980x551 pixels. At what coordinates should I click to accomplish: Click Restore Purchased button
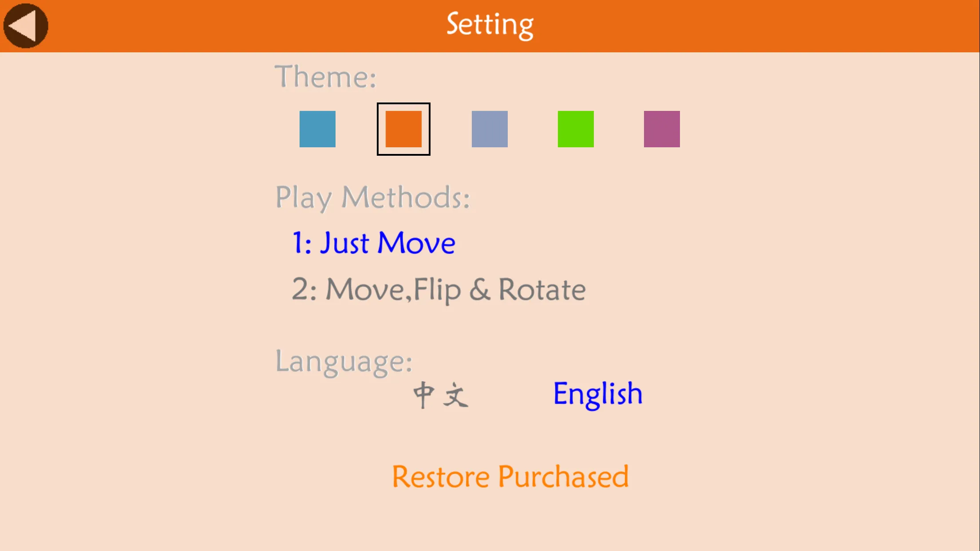(510, 476)
